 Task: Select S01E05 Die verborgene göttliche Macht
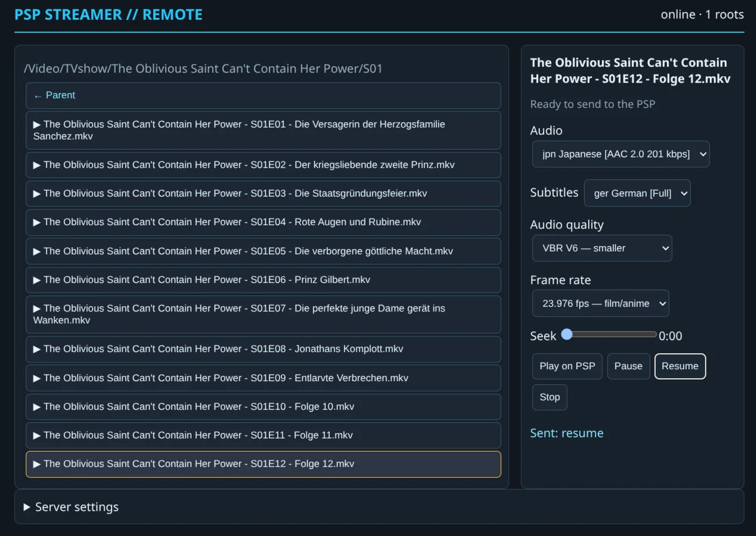point(263,251)
